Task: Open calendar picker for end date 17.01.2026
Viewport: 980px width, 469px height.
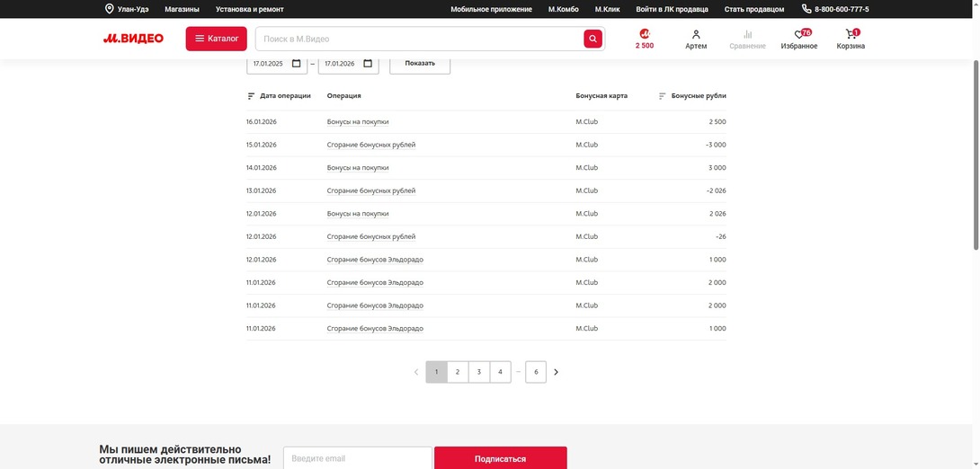Action: coord(368,64)
